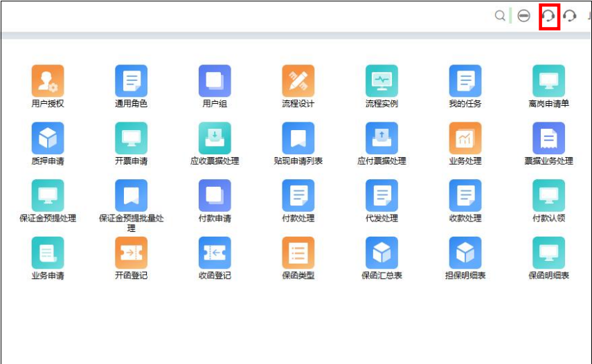Open 流程设计 designer icon

[298, 81]
